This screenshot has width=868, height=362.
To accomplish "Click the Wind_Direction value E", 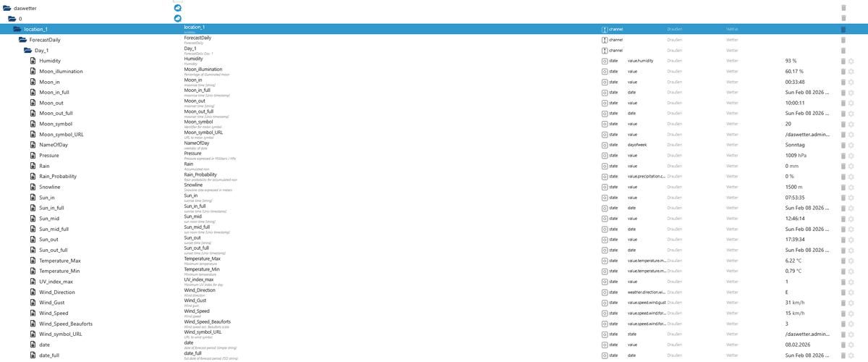I will [x=787, y=292].
